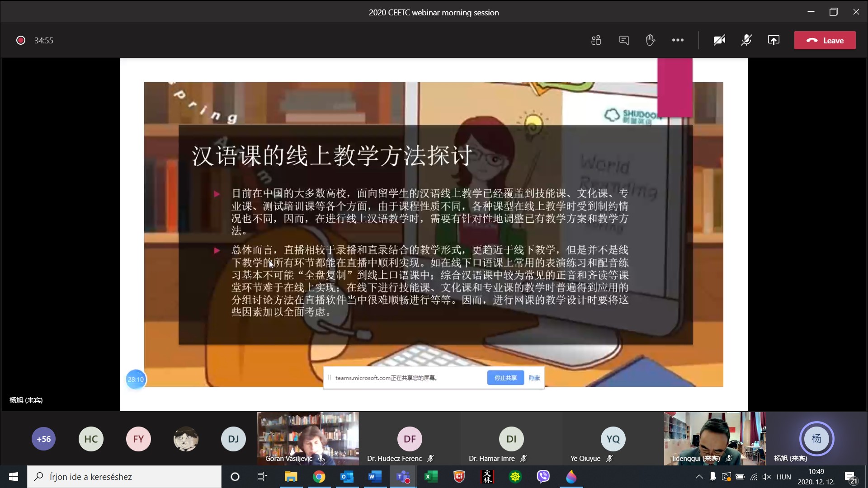Screen dimensions: 868x488
Task: Click the Dr. Hudecz Ferenc DF avatar
Action: pos(410,439)
